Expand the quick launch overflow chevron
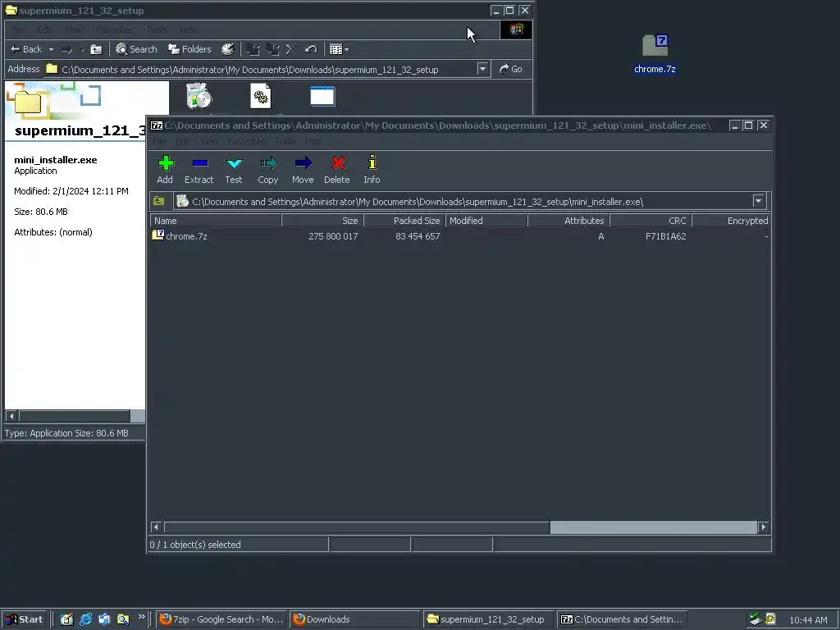 pyautogui.click(x=141, y=617)
